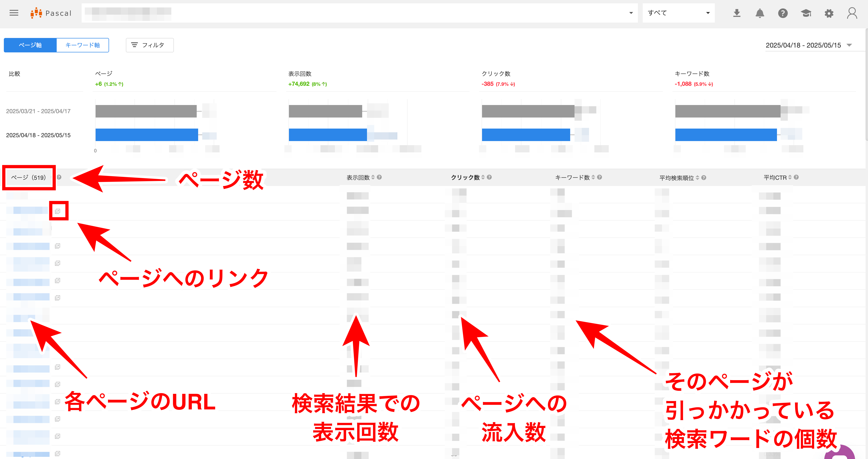Screen dimensions: 868x459
Task: Open the settings gear
Action: tap(829, 13)
